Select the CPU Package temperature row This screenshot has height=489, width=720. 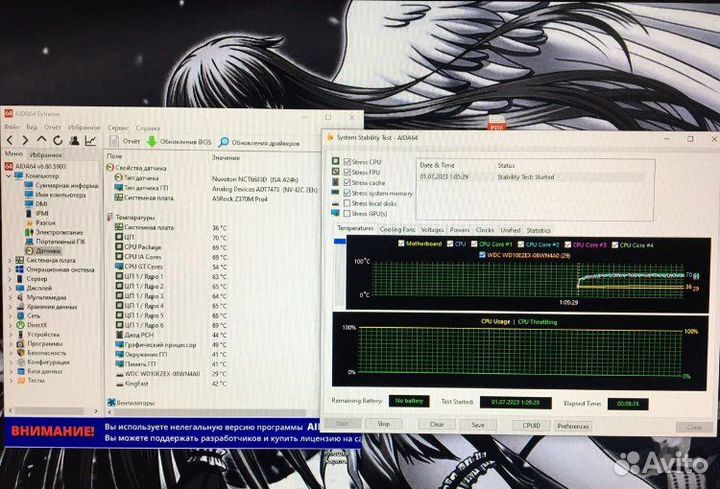point(171,247)
